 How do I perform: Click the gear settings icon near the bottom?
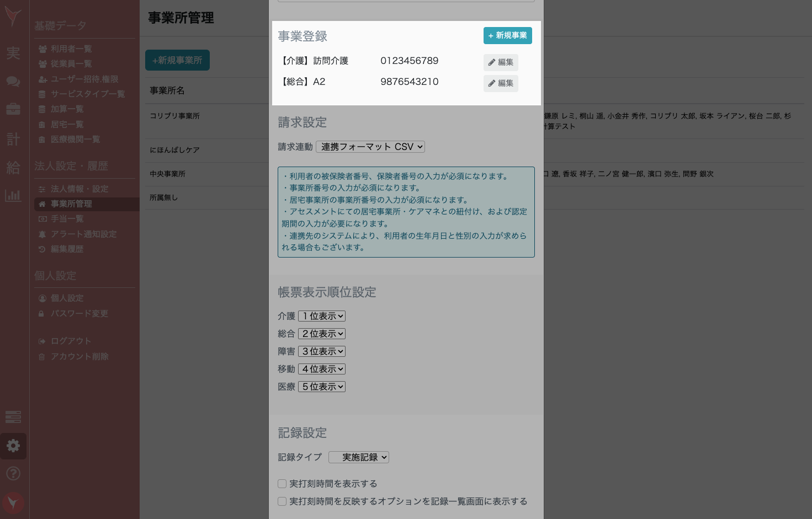pyautogui.click(x=13, y=446)
